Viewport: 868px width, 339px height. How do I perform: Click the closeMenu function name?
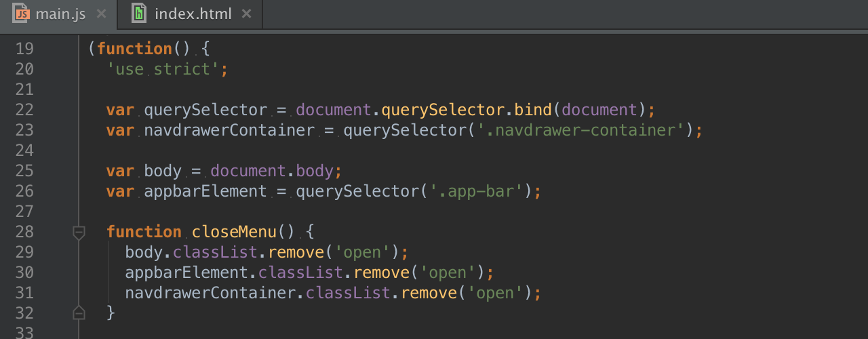234,232
